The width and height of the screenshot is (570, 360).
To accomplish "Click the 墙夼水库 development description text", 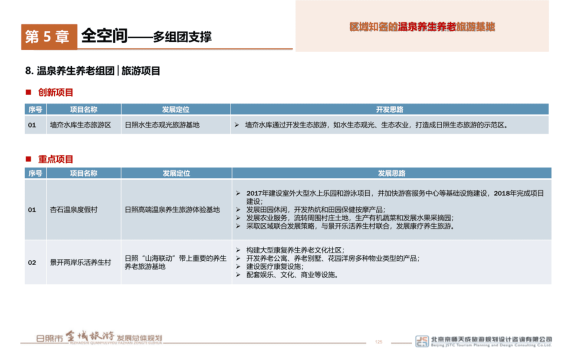I will pos(376,125).
